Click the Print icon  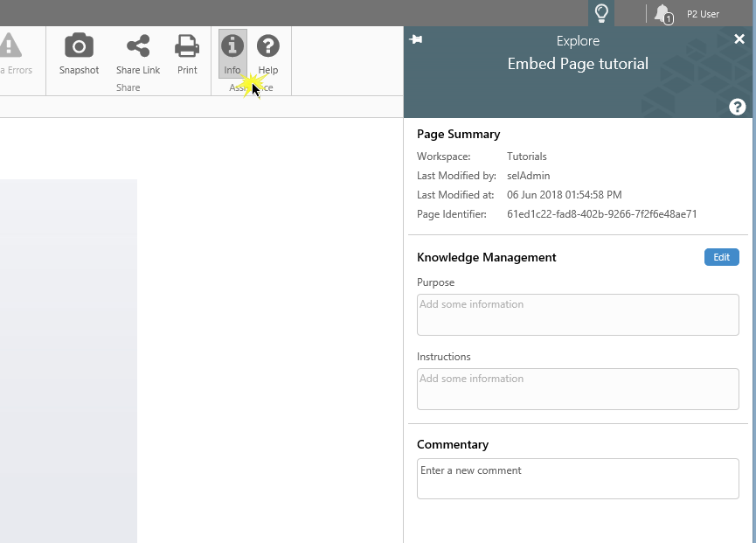(187, 47)
